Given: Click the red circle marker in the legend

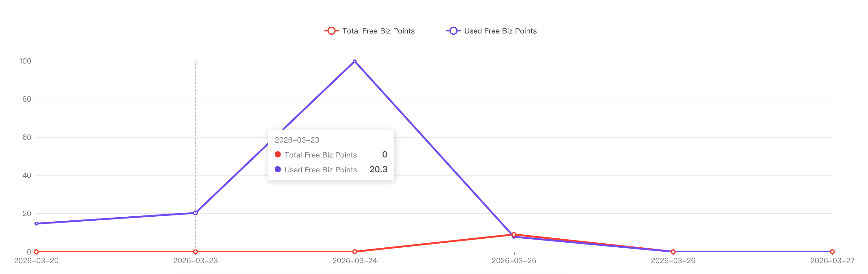Looking at the screenshot, I should pos(331,31).
